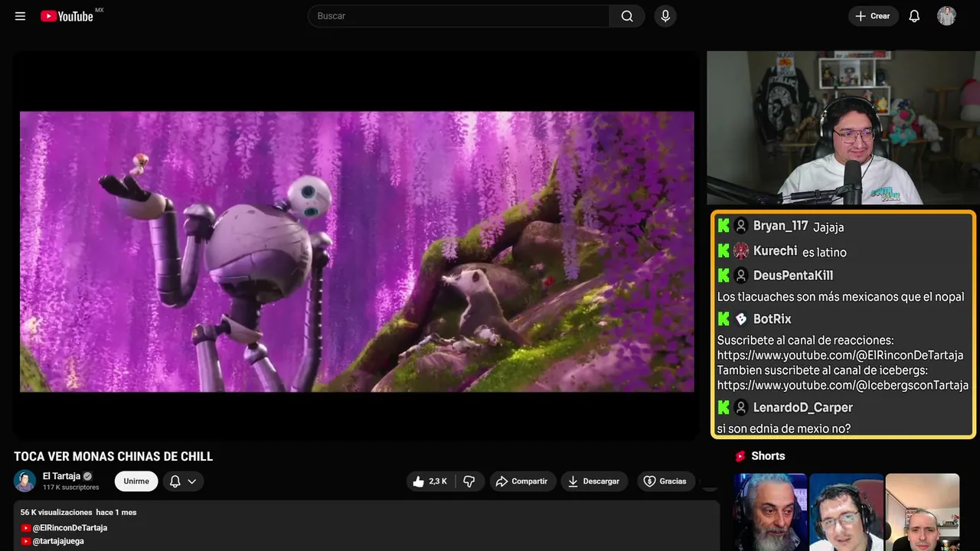The width and height of the screenshot is (980, 551).
Task: Select the chat username "Bryan_117"
Action: 781,226
